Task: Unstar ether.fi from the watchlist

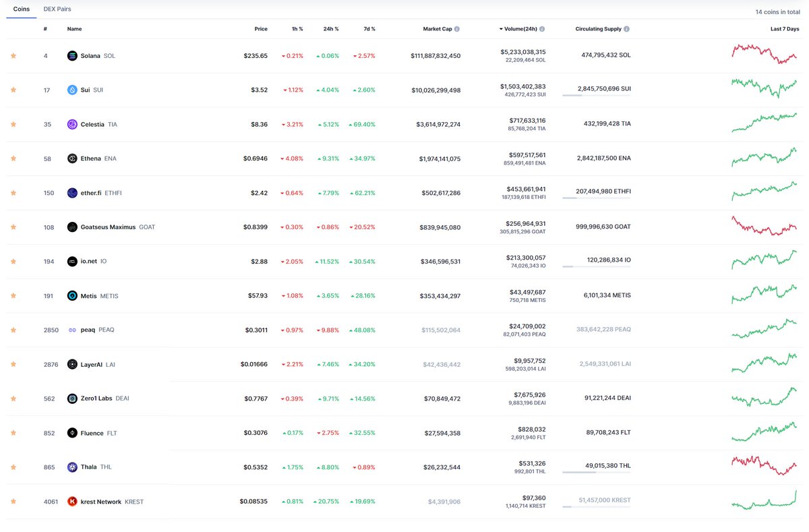Action: [x=13, y=193]
